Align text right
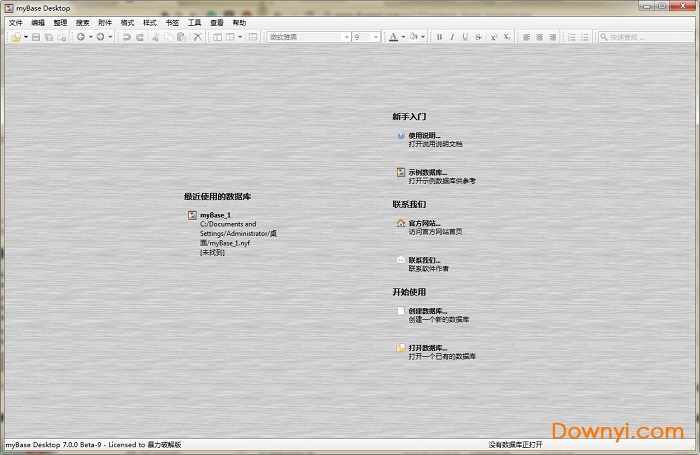Image resolution: width=700 pixels, height=455 pixels. coord(552,37)
